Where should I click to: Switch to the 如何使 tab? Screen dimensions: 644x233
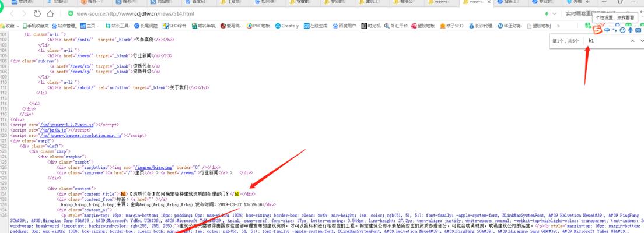pos(268,2)
